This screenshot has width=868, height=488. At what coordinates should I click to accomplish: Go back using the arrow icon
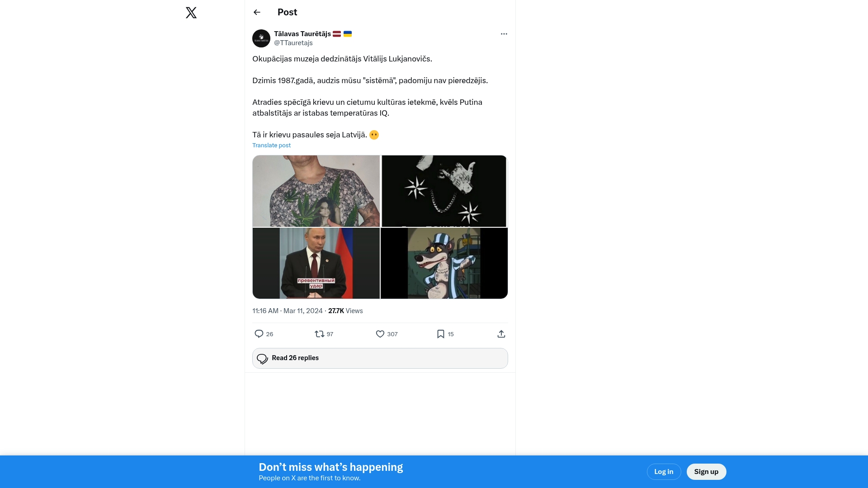(x=257, y=12)
